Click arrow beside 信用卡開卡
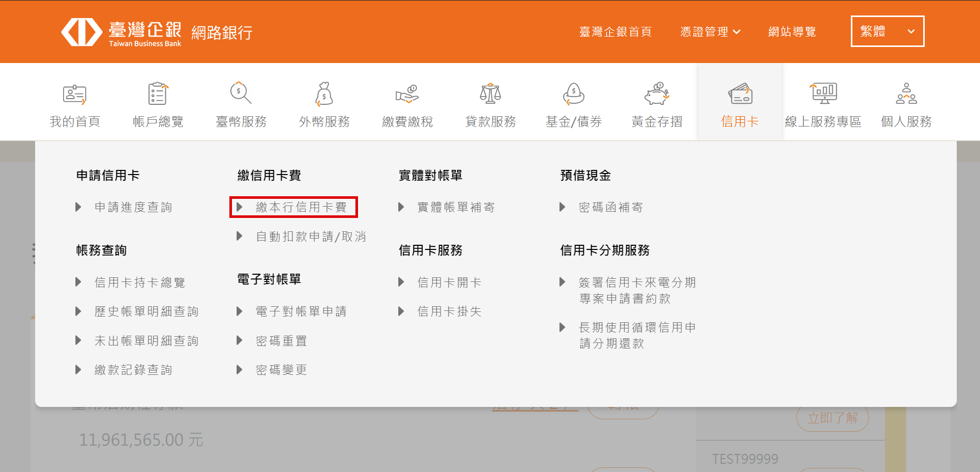The height and width of the screenshot is (472, 980). point(401,282)
